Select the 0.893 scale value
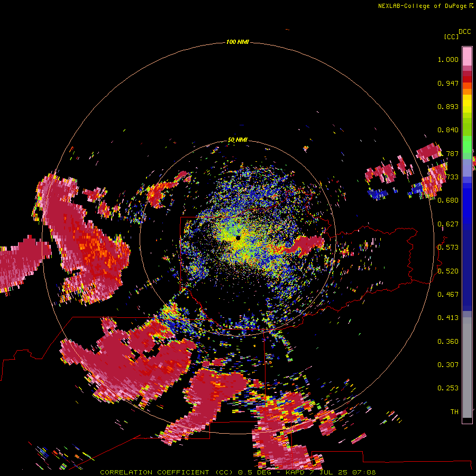This screenshot has height=476, width=476. click(x=448, y=106)
